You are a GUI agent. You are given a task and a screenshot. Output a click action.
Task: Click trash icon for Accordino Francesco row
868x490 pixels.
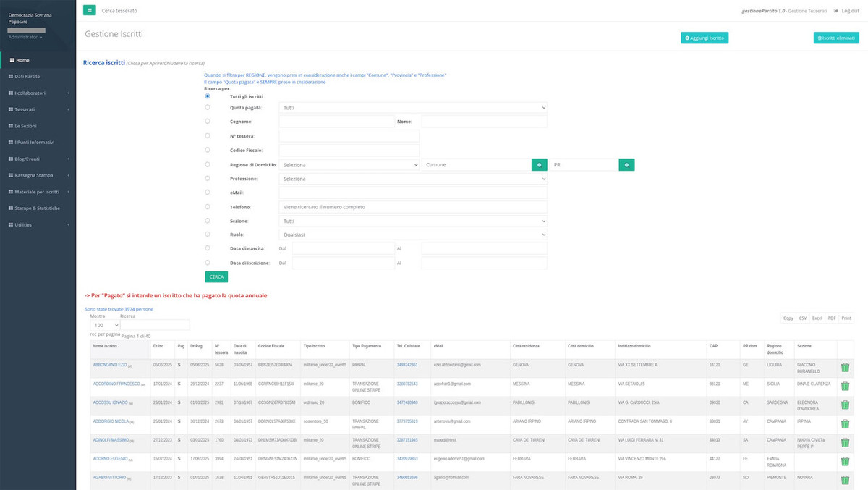click(x=845, y=386)
